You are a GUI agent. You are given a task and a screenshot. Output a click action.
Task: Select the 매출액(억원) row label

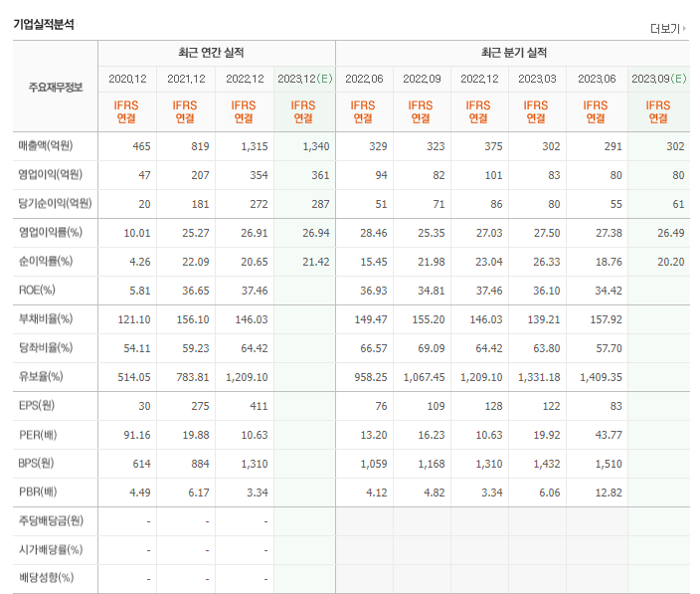point(45,145)
